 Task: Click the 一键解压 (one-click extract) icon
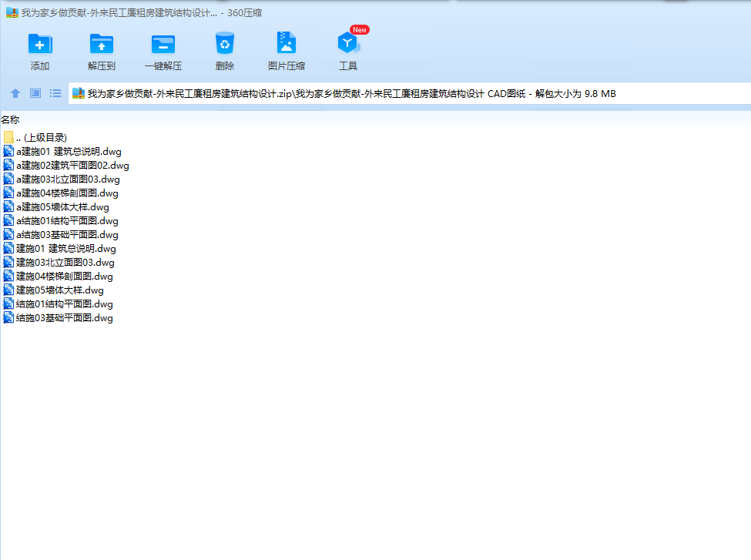tap(163, 44)
